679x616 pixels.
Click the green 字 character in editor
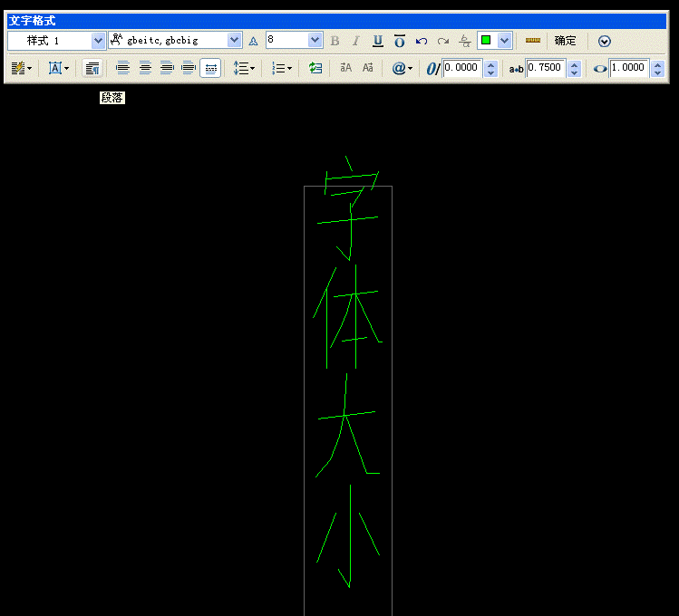[x=349, y=208]
